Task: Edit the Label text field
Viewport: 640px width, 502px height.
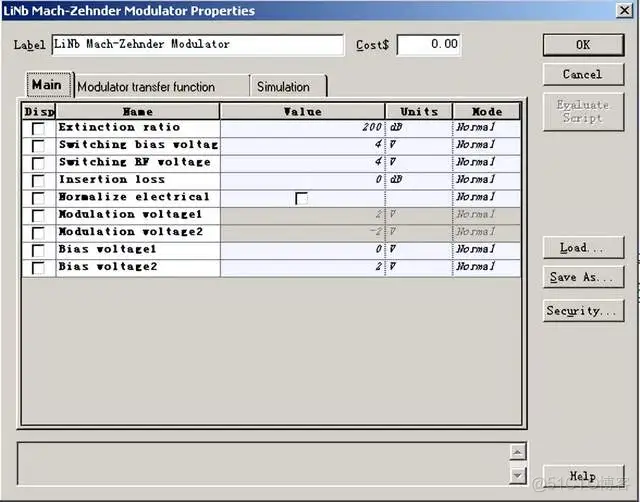Action: 198,44
